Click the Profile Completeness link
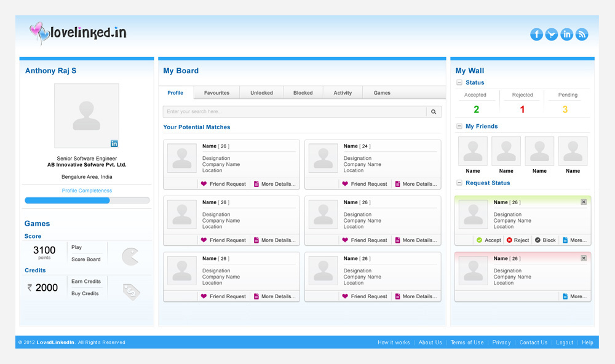 (87, 191)
